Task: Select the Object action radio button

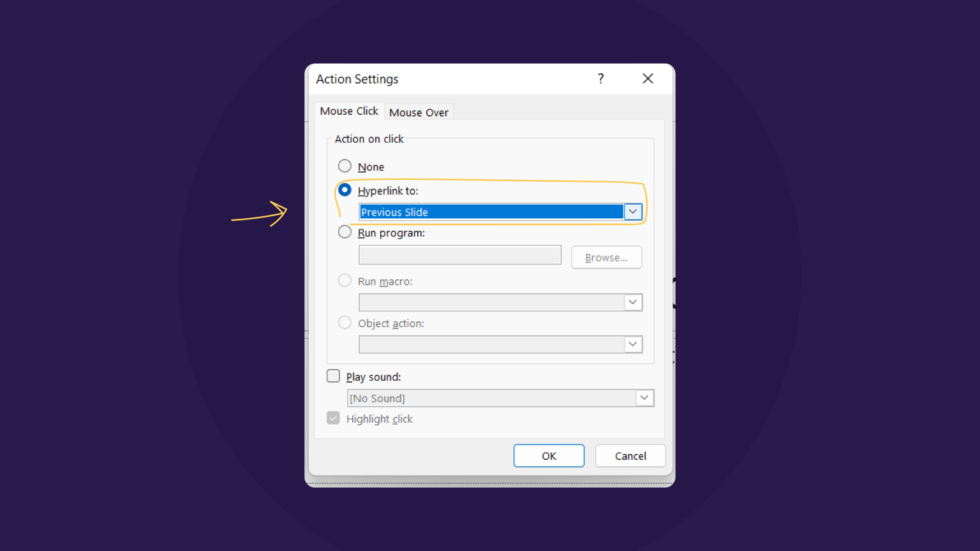Action: click(x=345, y=322)
